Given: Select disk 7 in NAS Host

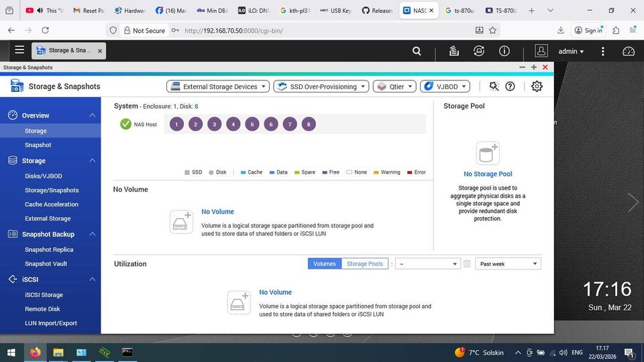Looking at the screenshot, I should [x=290, y=124].
